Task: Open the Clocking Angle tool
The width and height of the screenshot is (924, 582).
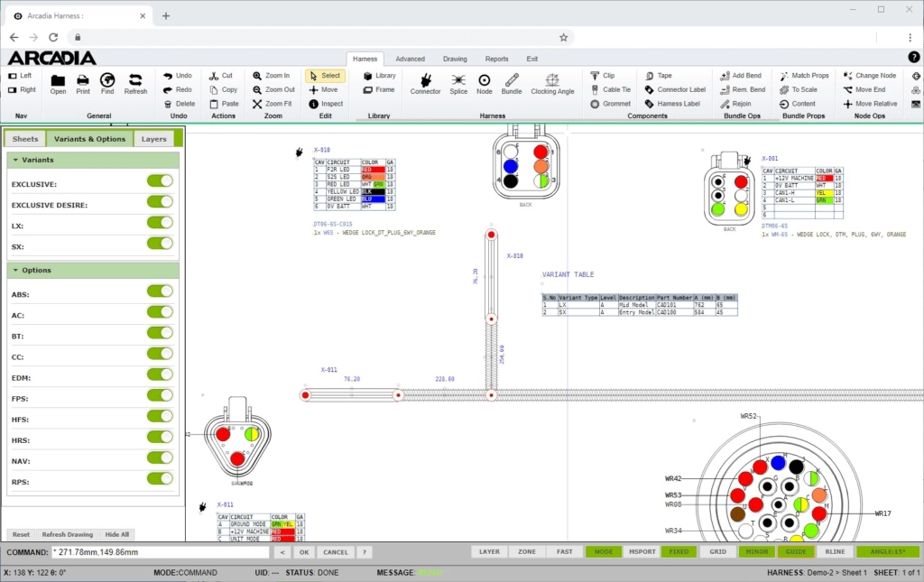Action: pos(552,81)
